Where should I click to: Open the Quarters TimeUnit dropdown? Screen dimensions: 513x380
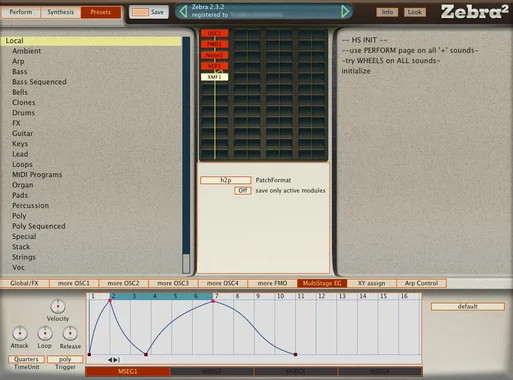pos(26,359)
